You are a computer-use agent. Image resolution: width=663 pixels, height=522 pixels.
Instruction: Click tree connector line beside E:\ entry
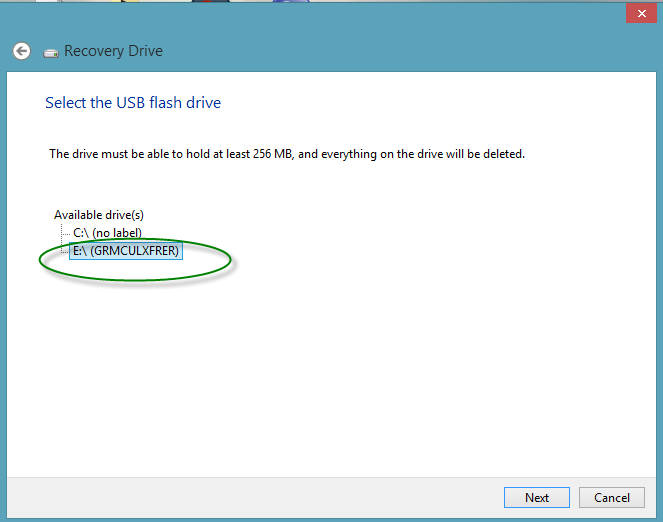click(65, 252)
